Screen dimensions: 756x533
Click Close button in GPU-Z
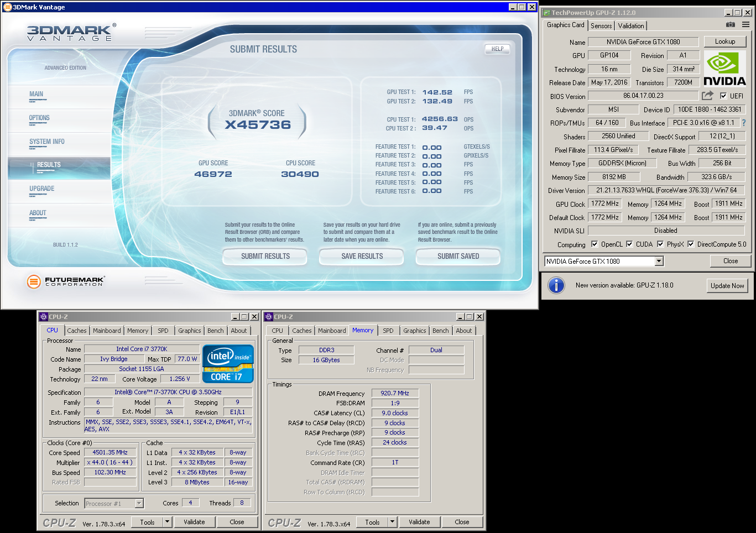(x=731, y=261)
